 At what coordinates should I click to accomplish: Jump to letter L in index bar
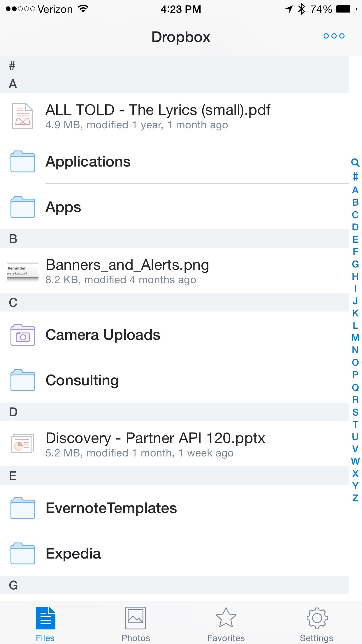(355, 325)
